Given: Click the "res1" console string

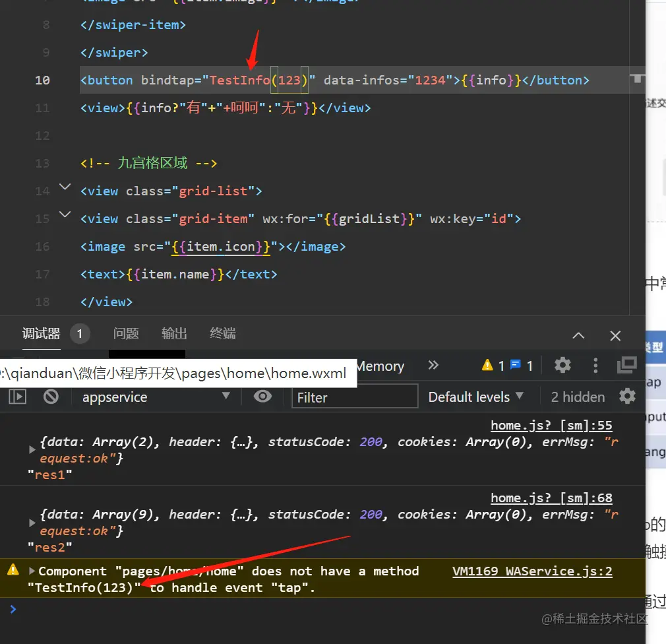Looking at the screenshot, I should 49,475.
